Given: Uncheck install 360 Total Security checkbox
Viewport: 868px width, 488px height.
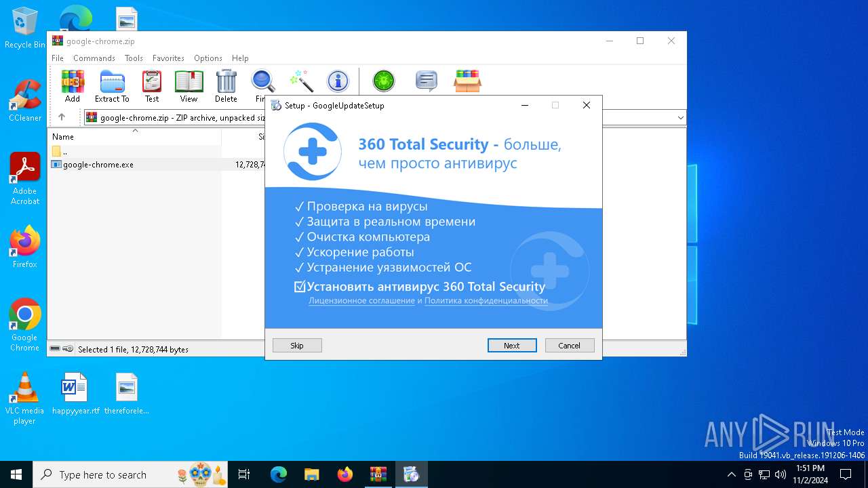Looking at the screenshot, I should (300, 287).
